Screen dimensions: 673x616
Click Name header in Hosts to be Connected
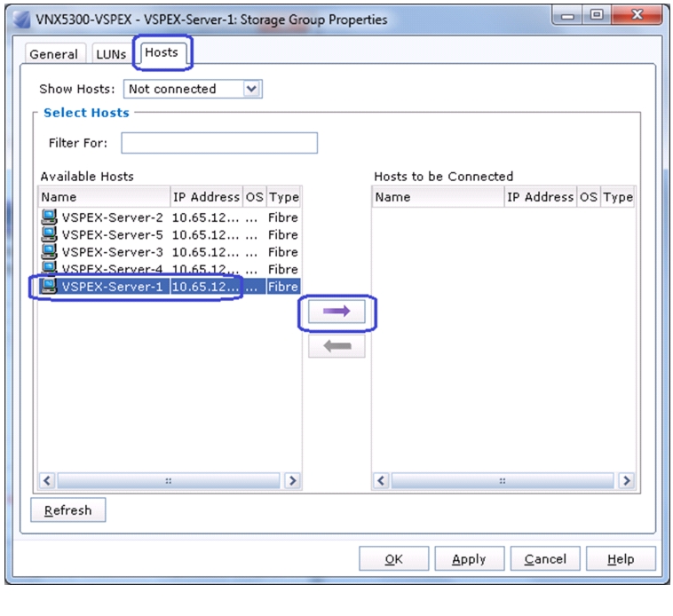[x=439, y=197]
